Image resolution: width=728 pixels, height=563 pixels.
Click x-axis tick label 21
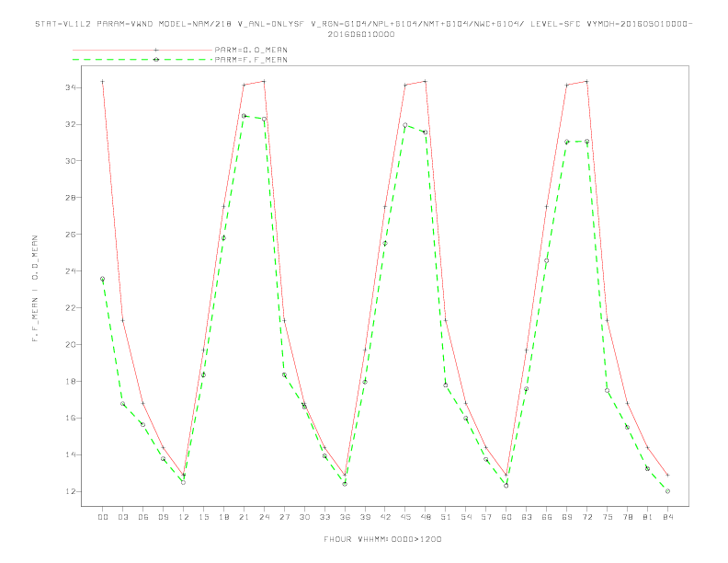click(244, 517)
